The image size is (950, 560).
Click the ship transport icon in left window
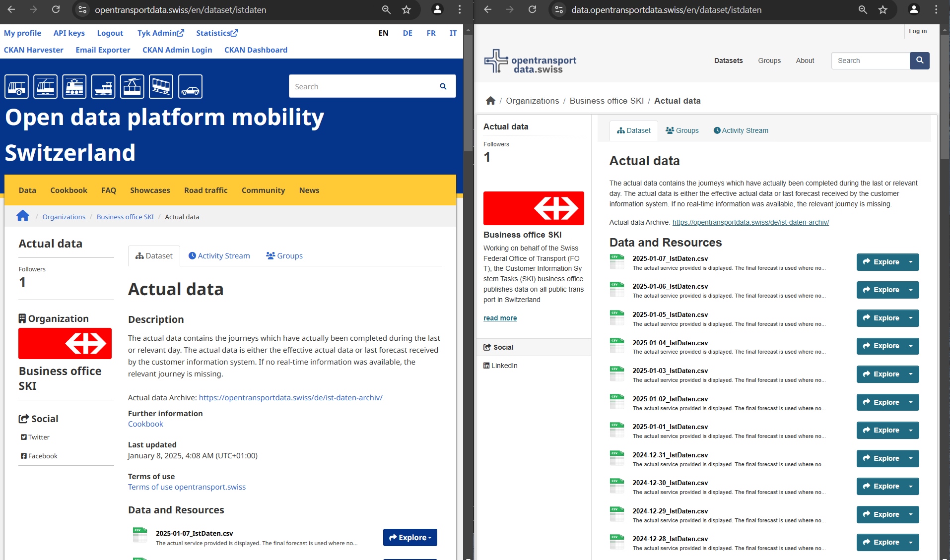103,87
